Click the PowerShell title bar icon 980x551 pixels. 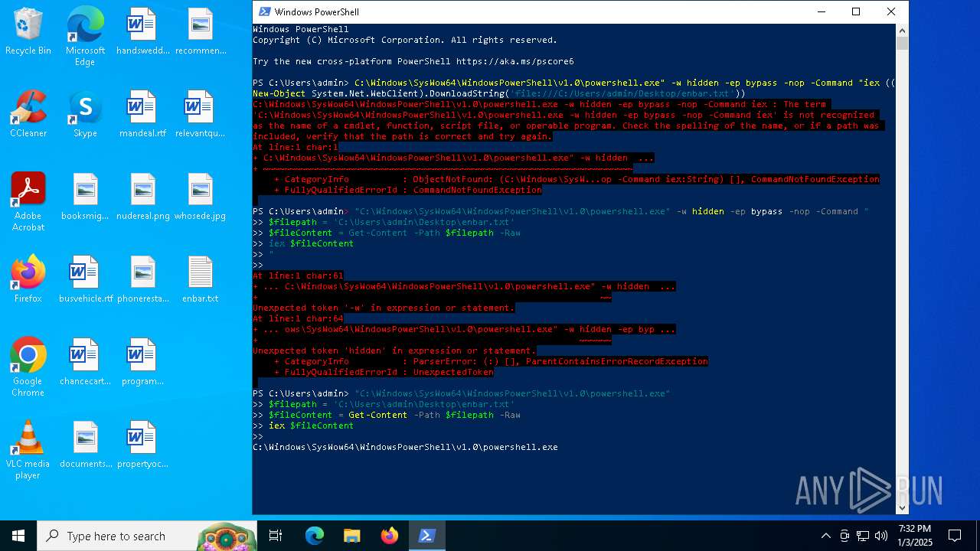(x=264, y=11)
